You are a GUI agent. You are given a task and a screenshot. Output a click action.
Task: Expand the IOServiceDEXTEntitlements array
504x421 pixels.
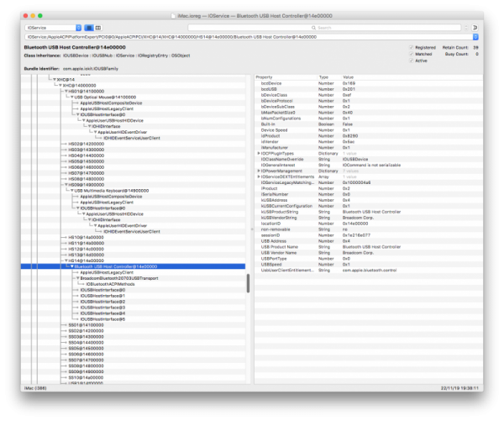click(x=259, y=176)
